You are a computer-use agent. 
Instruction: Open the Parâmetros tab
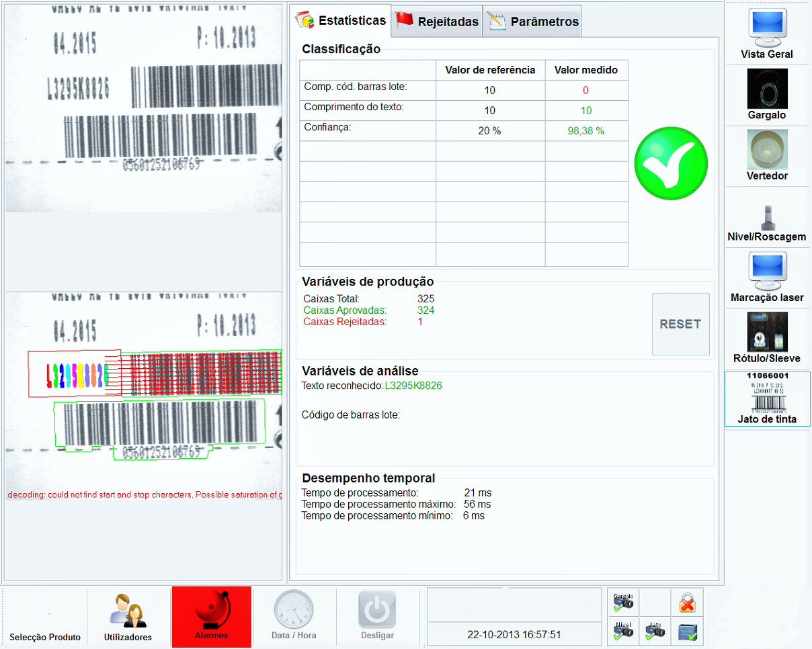point(533,21)
